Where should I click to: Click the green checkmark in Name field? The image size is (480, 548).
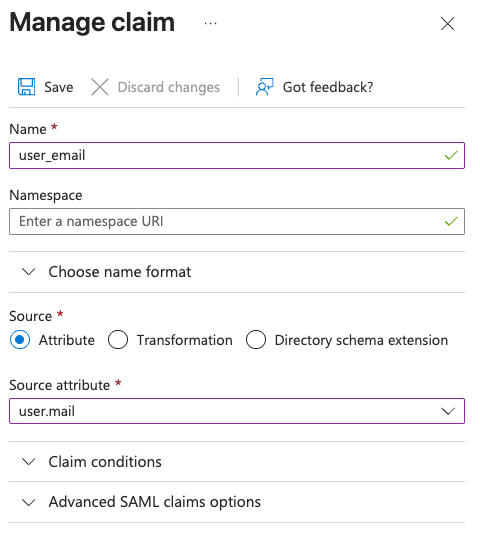coord(451,155)
